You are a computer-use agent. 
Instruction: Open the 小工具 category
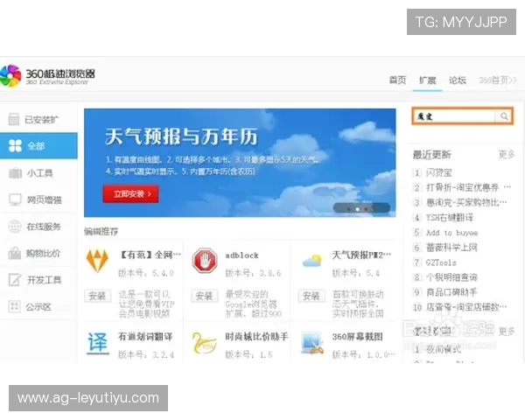(38, 173)
